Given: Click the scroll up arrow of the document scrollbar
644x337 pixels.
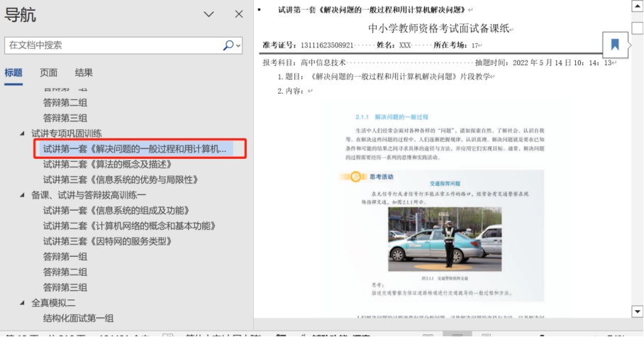Looking at the screenshot, I should [x=637, y=6].
